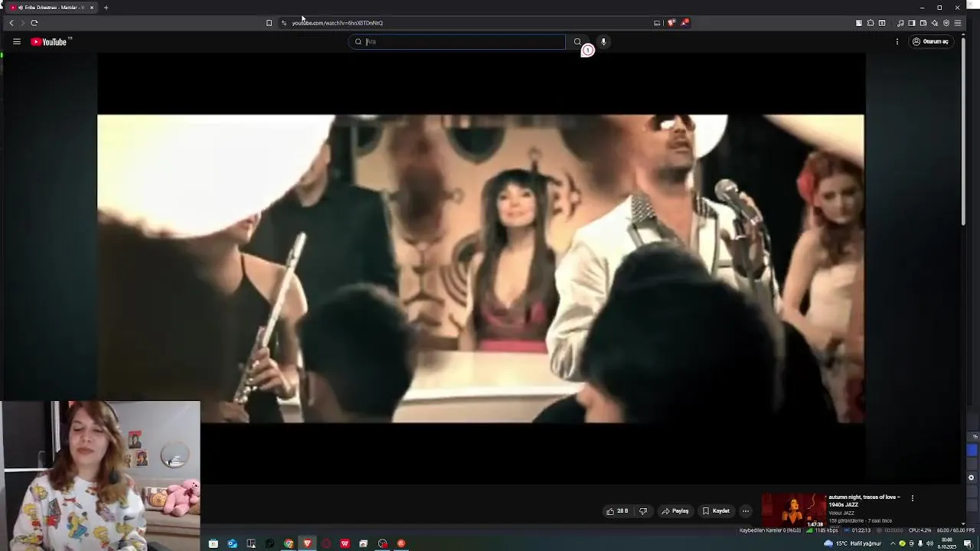Open a new browser tab
This screenshot has height=551, width=980.
(106, 8)
